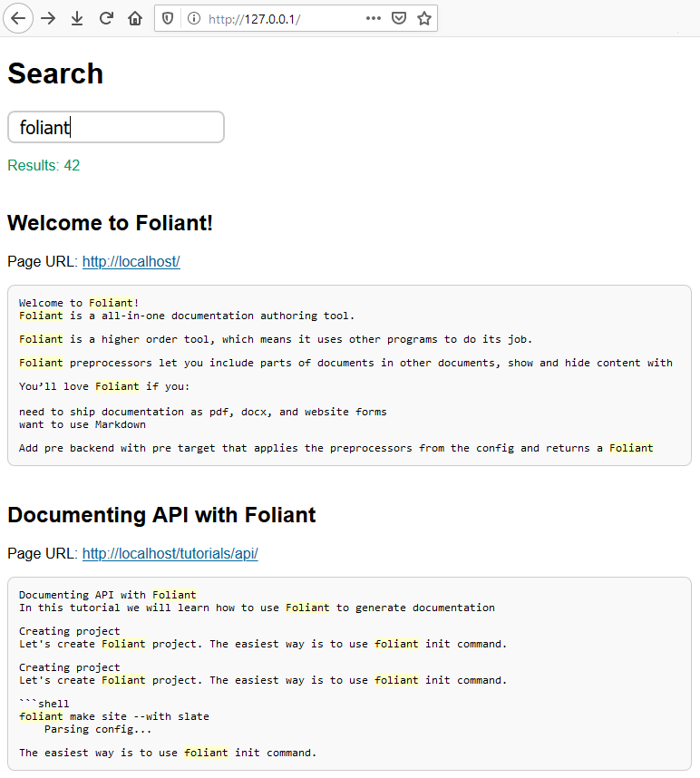The width and height of the screenshot is (700, 778).
Task: Click the line starting 'Foliant preprocessors let you include'
Action: click(x=345, y=363)
